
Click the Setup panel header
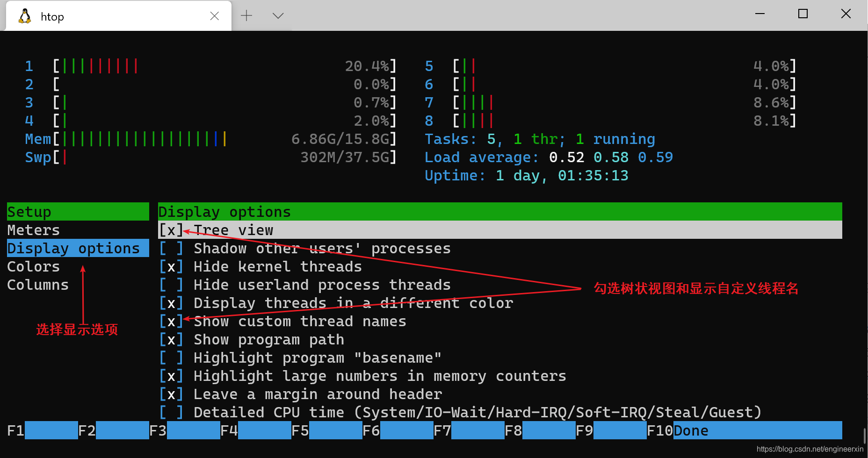click(x=78, y=212)
